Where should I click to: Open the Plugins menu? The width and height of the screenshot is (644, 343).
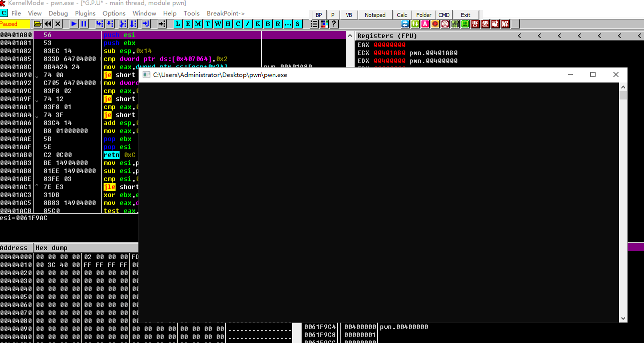click(x=85, y=13)
